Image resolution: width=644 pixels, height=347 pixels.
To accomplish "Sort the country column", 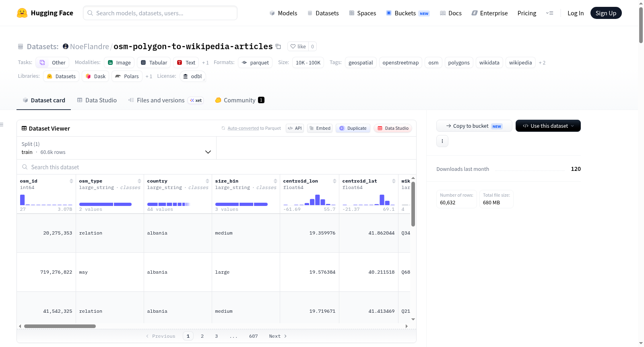I will 207,181.
